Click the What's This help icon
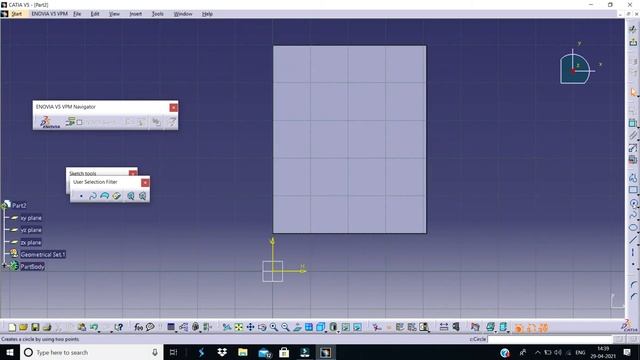Viewport: 640px width, 360px height. coord(119,327)
